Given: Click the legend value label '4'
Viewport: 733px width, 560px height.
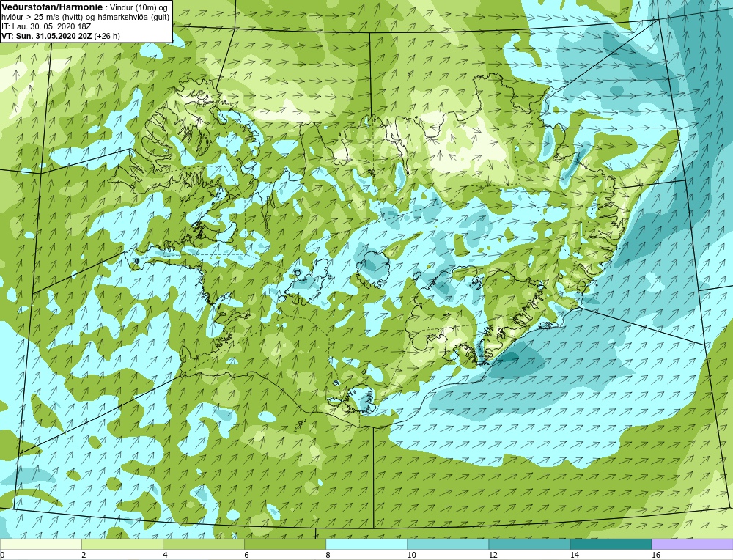Looking at the screenshot, I should click(164, 555).
